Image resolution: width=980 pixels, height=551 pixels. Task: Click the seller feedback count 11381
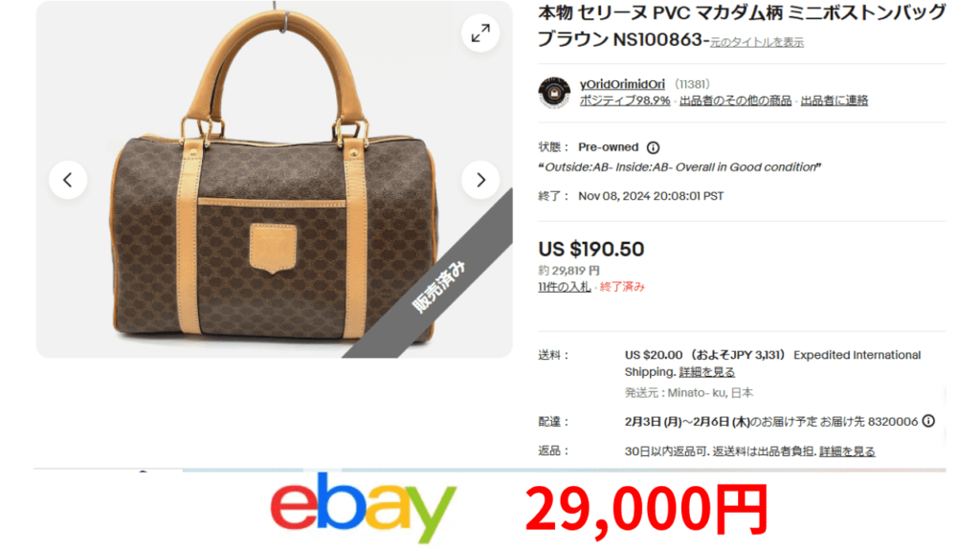(692, 84)
